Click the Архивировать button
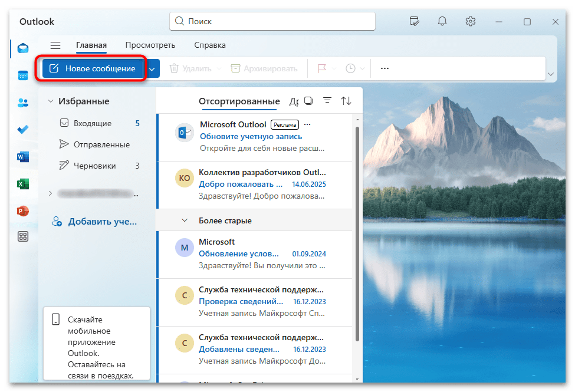Image resolution: width=575 pixels, height=392 pixels. 264,68
